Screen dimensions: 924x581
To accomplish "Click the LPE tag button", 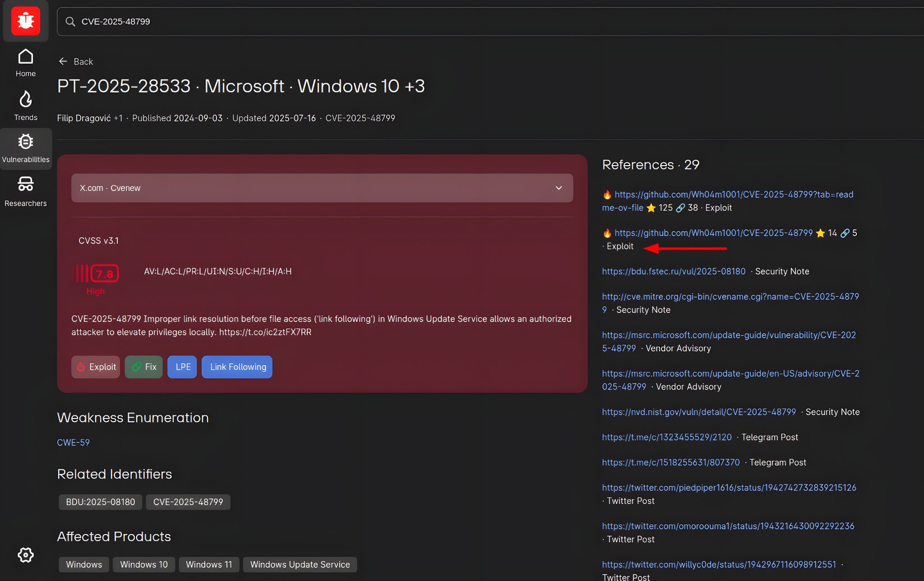I will 182,367.
